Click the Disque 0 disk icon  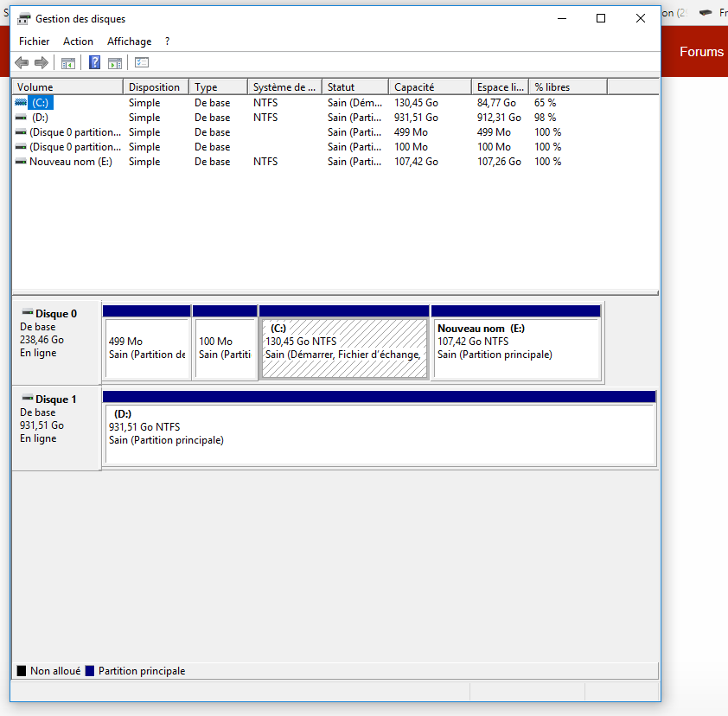[x=28, y=312]
